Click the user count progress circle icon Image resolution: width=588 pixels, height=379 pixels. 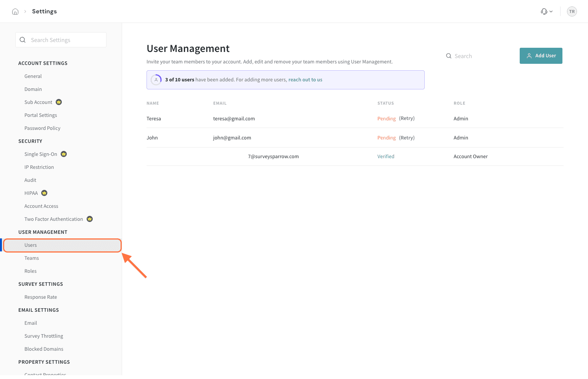pyautogui.click(x=156, y=80)
